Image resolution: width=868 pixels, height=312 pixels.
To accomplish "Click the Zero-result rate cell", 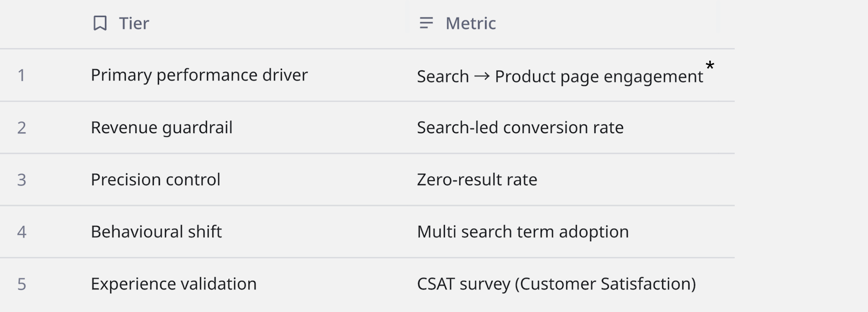I will click(x=571, y=180).
